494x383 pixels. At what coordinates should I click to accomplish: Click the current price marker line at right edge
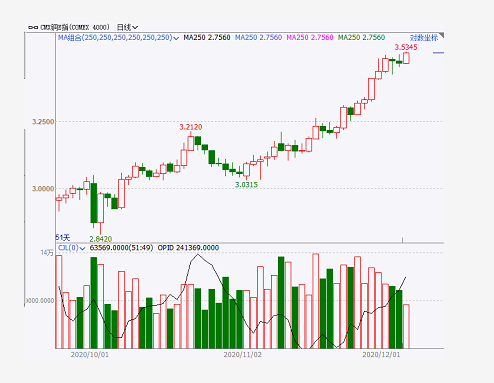tap(438, 53)
